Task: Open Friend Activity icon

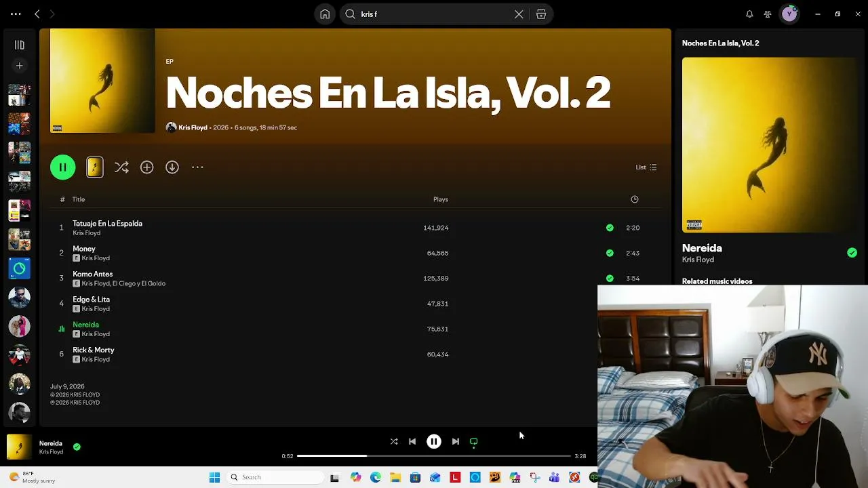Action: [768, 14]
